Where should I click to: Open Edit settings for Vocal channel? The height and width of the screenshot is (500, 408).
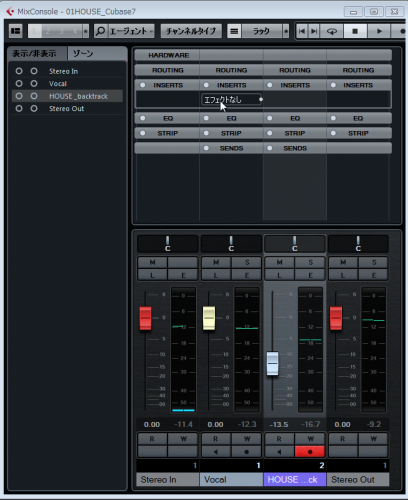(247, 275)
